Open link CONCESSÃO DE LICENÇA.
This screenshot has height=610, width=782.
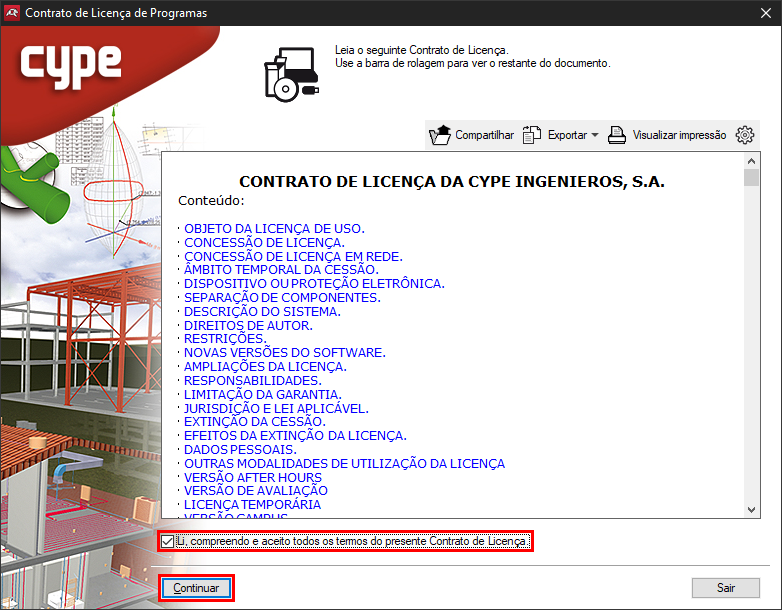264,243
